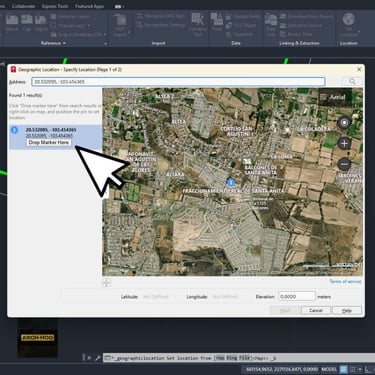Open command line customization wrench icon
The image size is (375, 375).
pyautogui.click(x=98, y=358)
